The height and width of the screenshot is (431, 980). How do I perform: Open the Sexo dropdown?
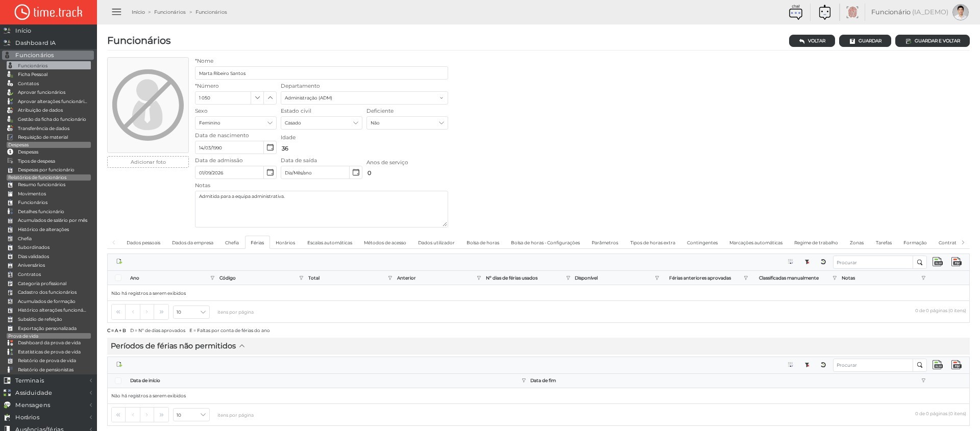click(236, 123)
